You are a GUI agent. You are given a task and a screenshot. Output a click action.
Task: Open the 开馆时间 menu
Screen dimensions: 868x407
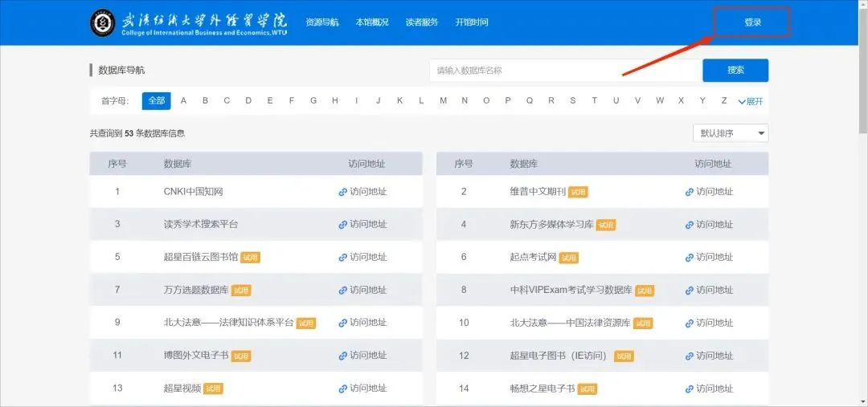[472, 22]
